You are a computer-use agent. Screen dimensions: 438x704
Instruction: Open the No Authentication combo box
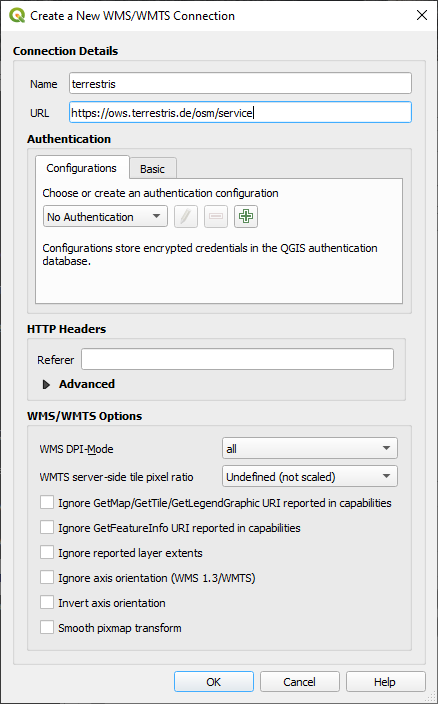pyautogui.click(x=105, y=217)
